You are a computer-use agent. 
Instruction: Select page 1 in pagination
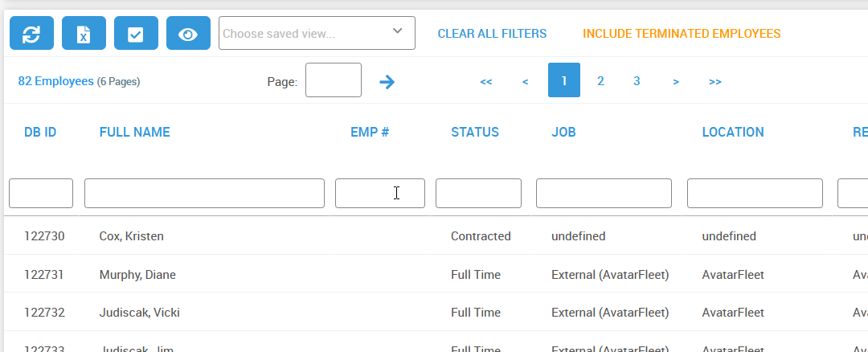click(564, 80)
